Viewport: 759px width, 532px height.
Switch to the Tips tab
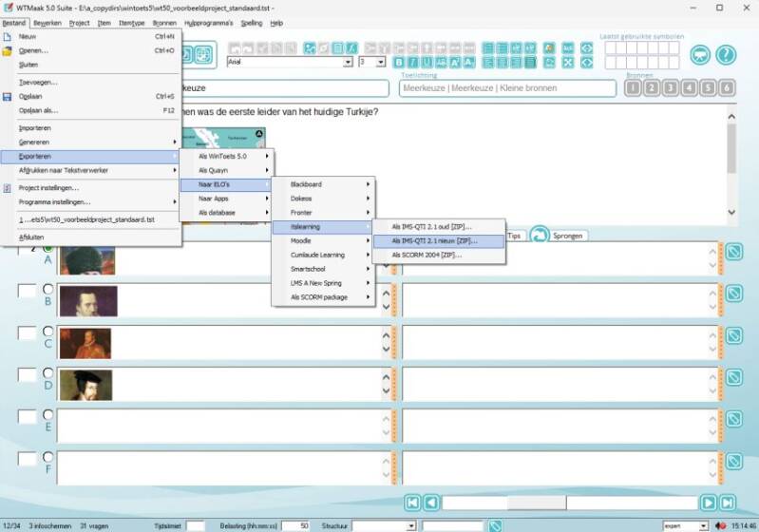(x=514, y=236)
